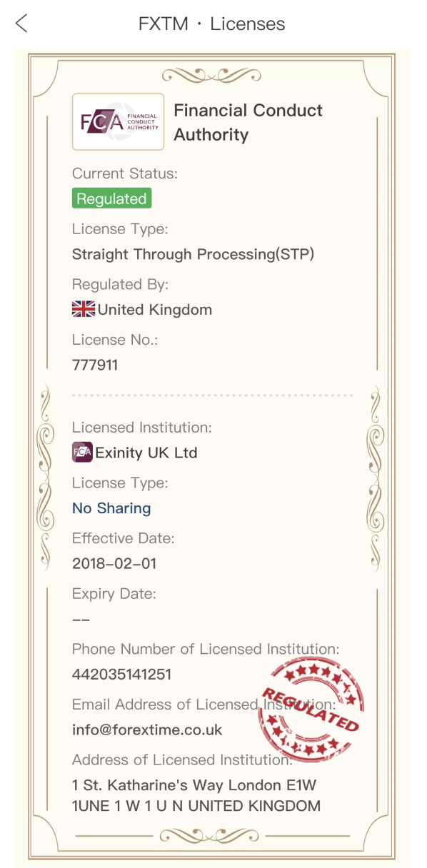Click the green Regulated status badge
The height and width of the screenshot is (868, 427).
(112, 199)
